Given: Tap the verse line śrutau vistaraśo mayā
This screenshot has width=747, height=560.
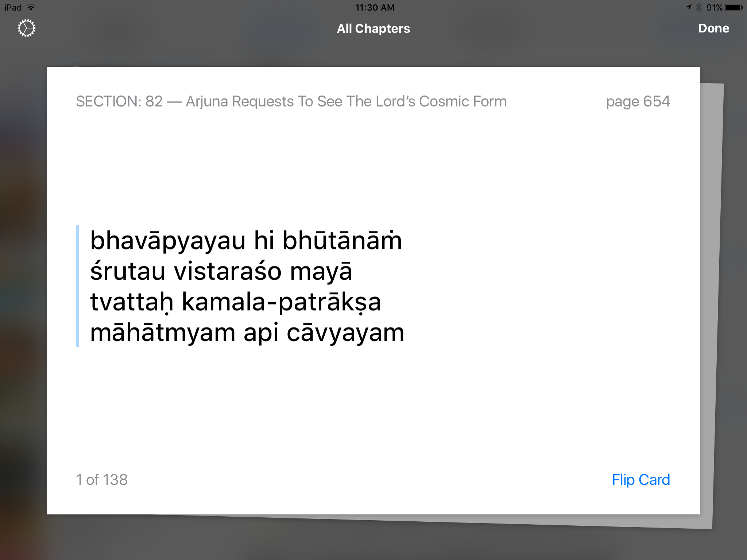Looking at the screenshot, I should (221, 272).
